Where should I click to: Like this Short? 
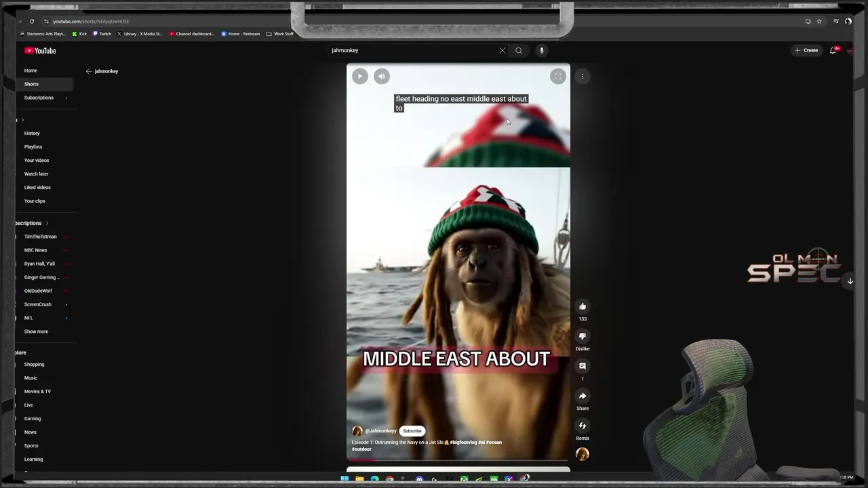pyautogui.click(x=583, y=306)
